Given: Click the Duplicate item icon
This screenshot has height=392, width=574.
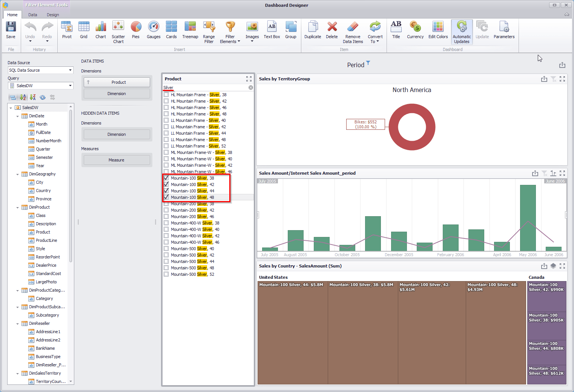Looking at the screenshot, I should 313,30.
